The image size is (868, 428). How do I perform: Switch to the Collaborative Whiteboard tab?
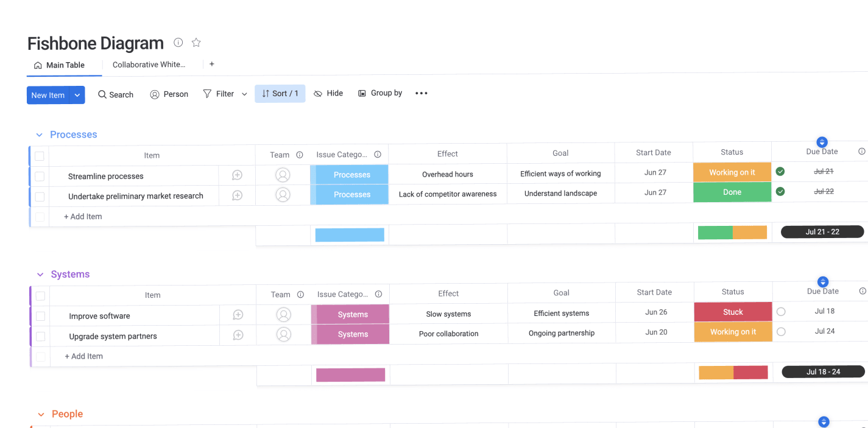(149, 65)
